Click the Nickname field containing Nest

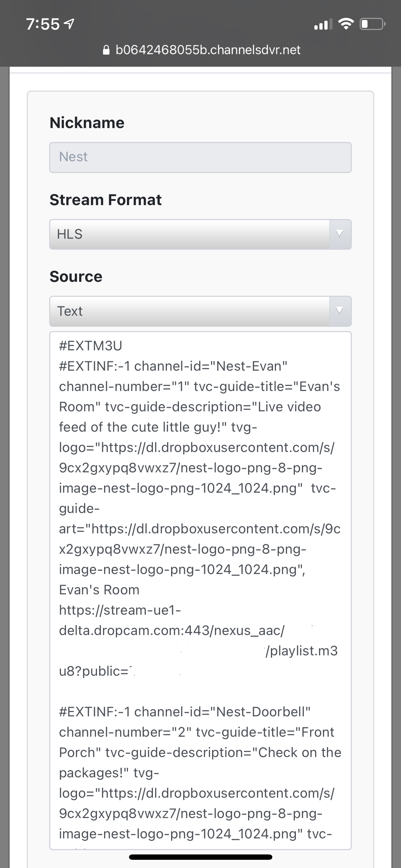200,157
